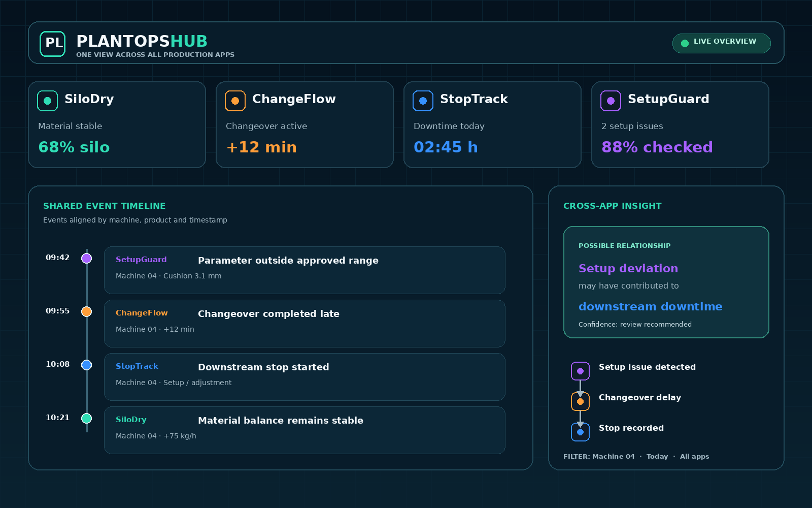Open Changeover completed late event
This screenshot has width=812, height=508.
pos(304,324)
